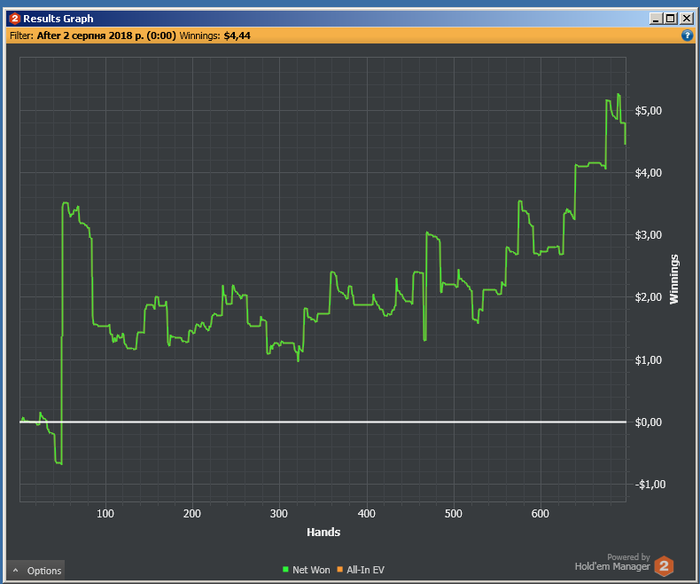Click the '$3,00' y-axis label
The height and width of the screenshot is (584, 700).
pos(648,235)
